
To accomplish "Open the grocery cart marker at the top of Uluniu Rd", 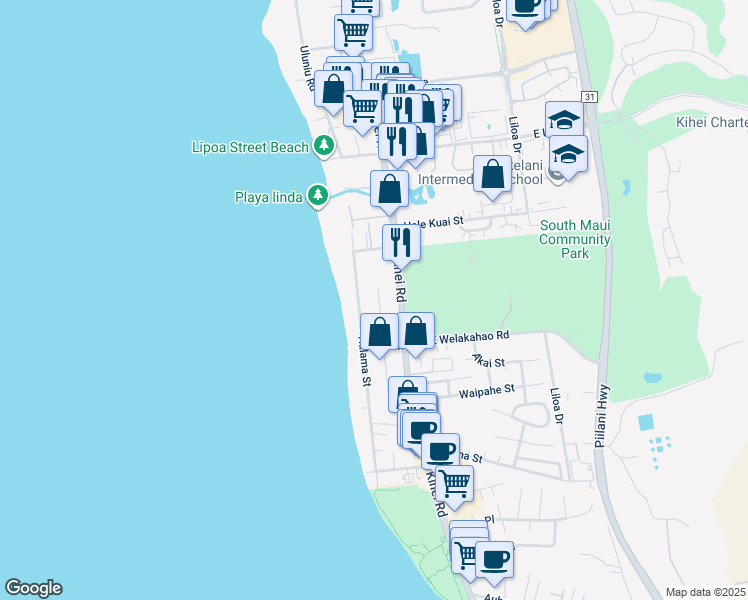I will tap(353, 34).
